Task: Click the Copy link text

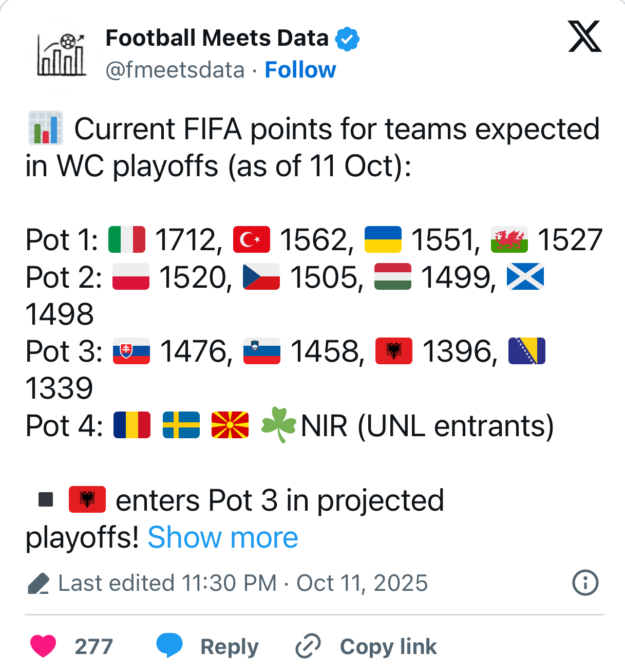Action: (x=388, y=646)
